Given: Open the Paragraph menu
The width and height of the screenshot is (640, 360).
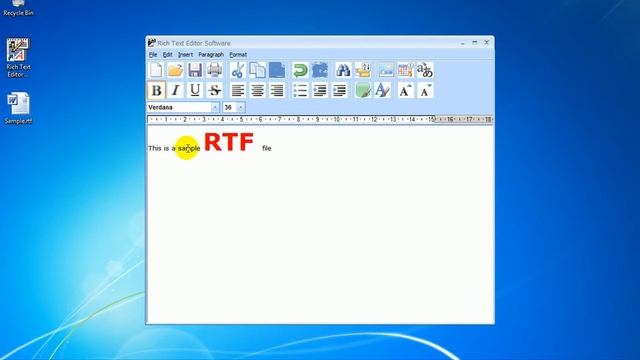Looking at the screenshot, I should (211, 55).
